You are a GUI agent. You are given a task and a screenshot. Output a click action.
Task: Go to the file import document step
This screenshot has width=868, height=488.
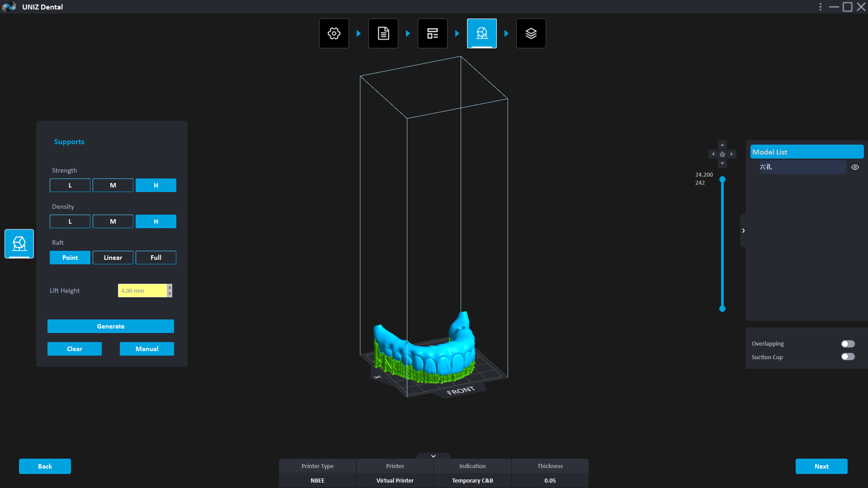point(383,33)
